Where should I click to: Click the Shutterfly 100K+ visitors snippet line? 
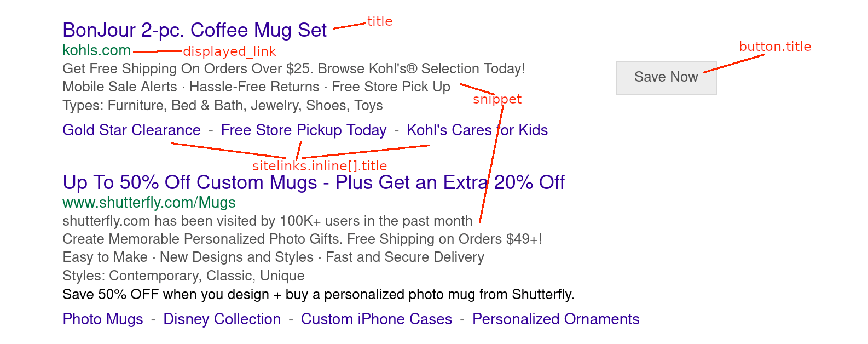267,221
